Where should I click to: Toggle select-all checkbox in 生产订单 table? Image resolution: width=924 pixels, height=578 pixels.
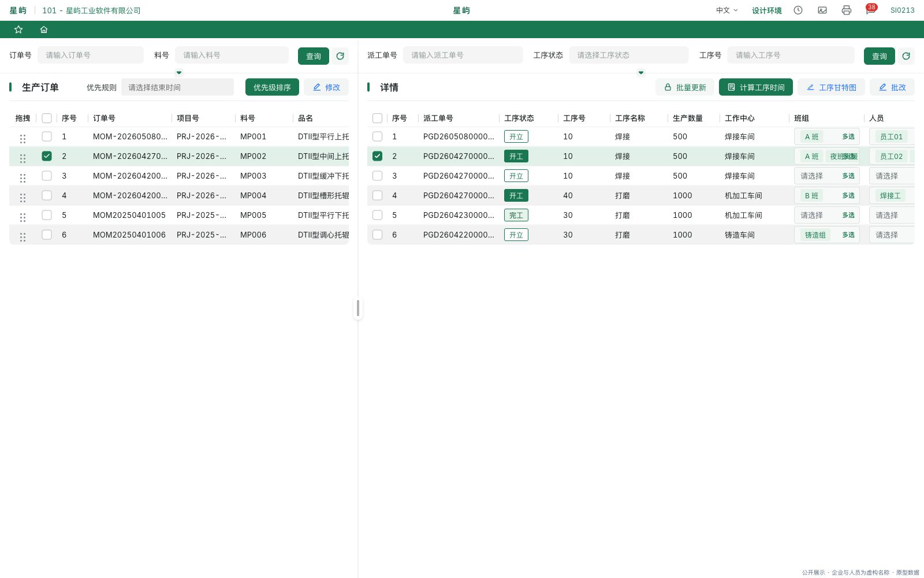click(47, 118)
